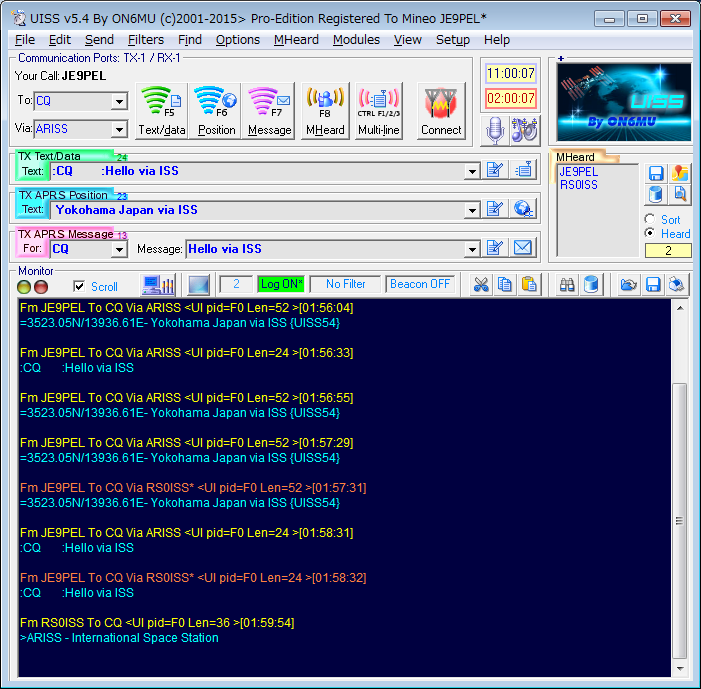
Task: Toggle the Beacon OFF button
Action: click(x=420, y=284)
